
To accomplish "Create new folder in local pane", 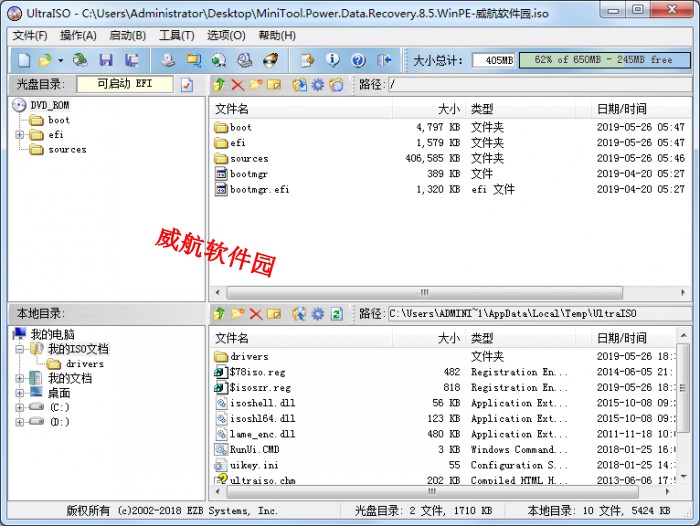I will coord(238,314).
